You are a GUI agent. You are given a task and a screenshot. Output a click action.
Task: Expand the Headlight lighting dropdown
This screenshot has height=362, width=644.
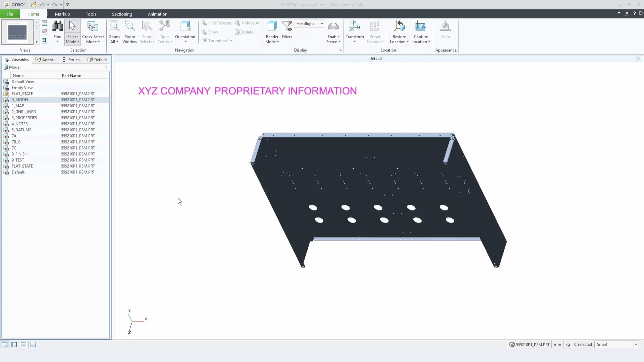322,23
